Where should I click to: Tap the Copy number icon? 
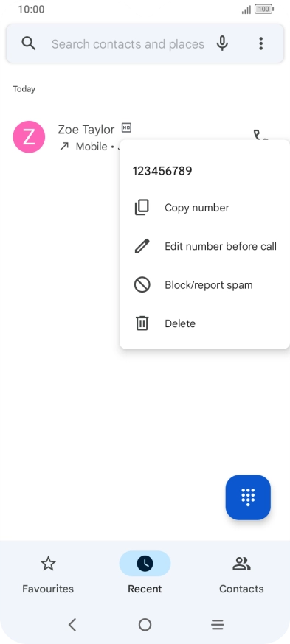click(x=142, y=208)
